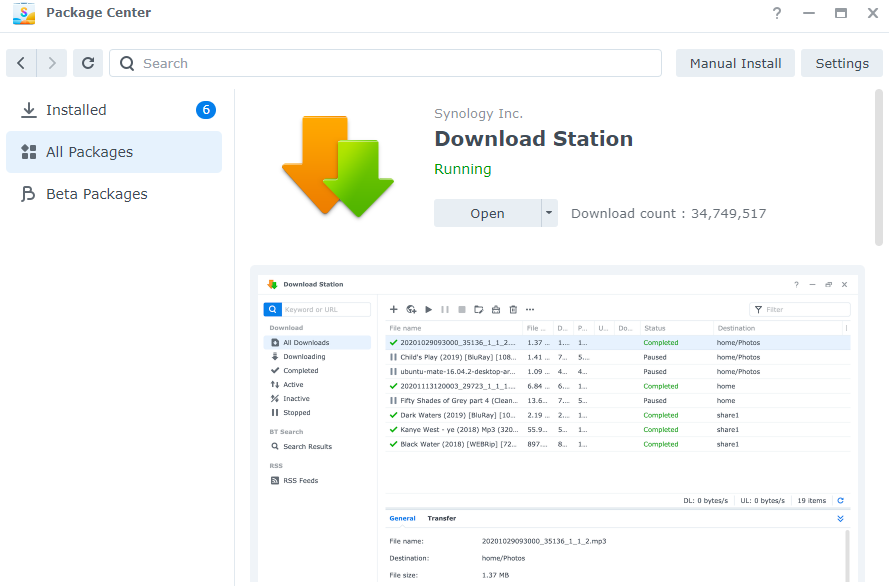Click the magnifier icon in search bar
The height and width of the screenshot is (586, 889).
click(127, 63)
